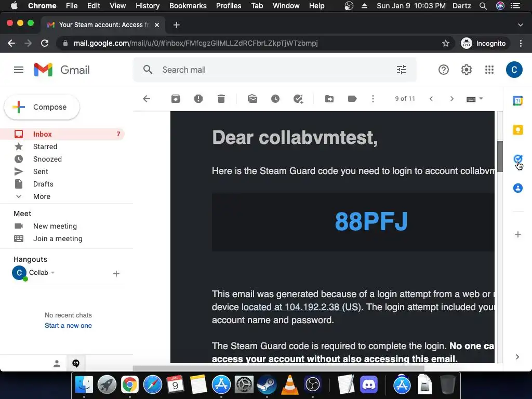Open Google Contacts side panel

coord(518,188)
